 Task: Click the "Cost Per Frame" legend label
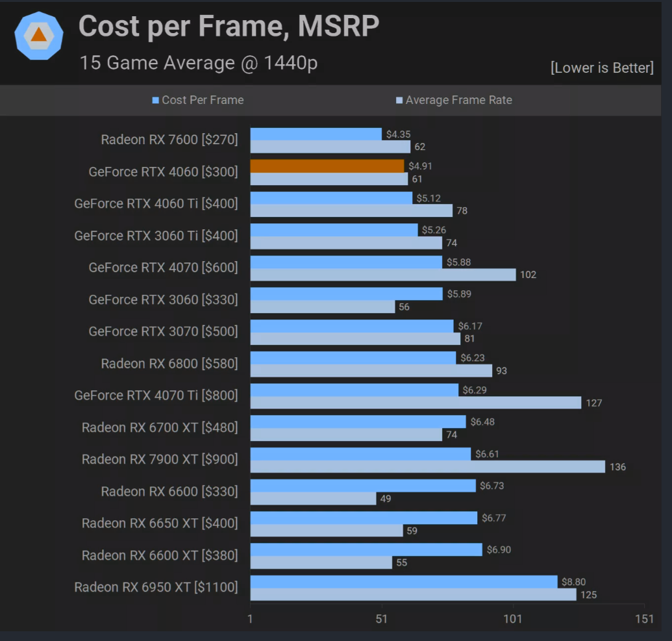[x=203, y=100]
